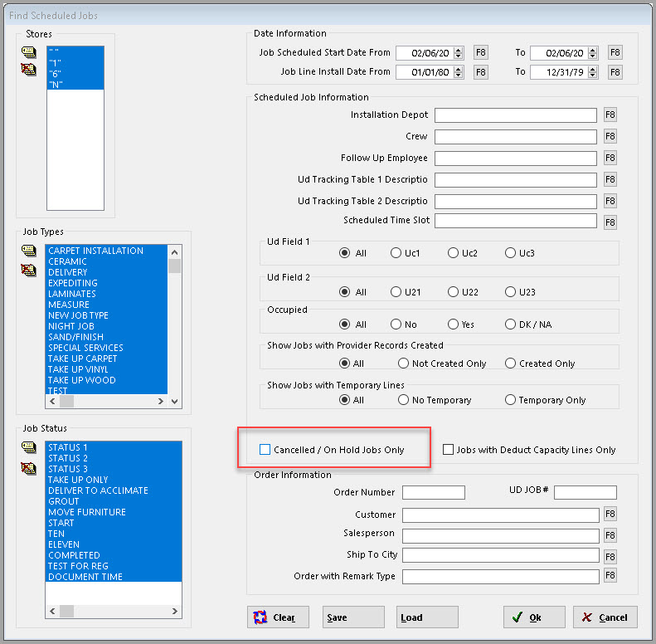Click the deselect-all icon beside Job Types
The height and width of the screenshot is (644, 656).
(x=28, y=270)
